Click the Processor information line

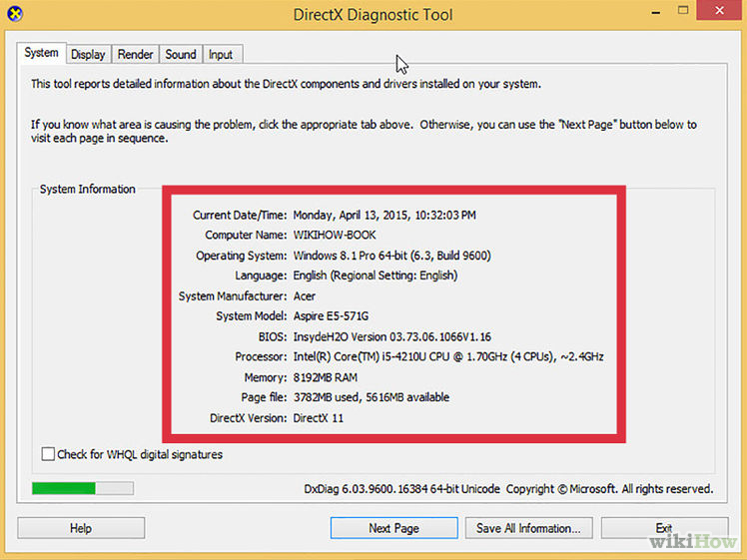[x=447, y=356]
